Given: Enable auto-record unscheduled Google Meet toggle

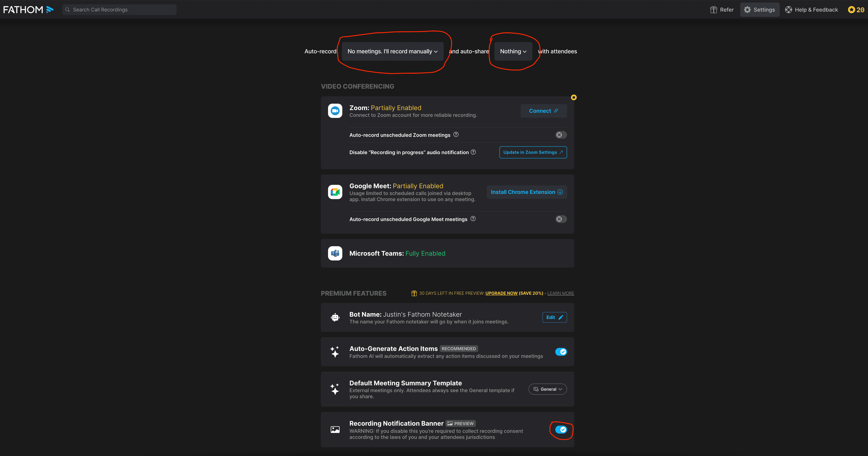Looking at the screenshot, I should pos(561,219).
